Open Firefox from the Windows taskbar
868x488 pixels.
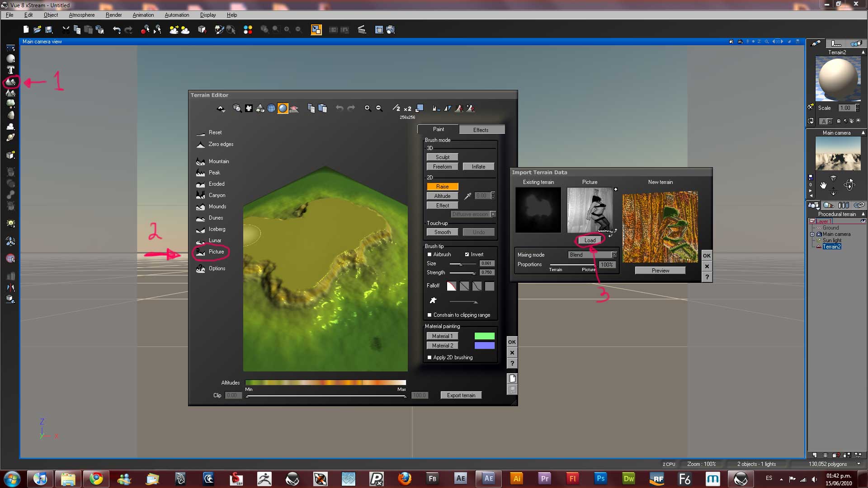(x=404, y=479)
